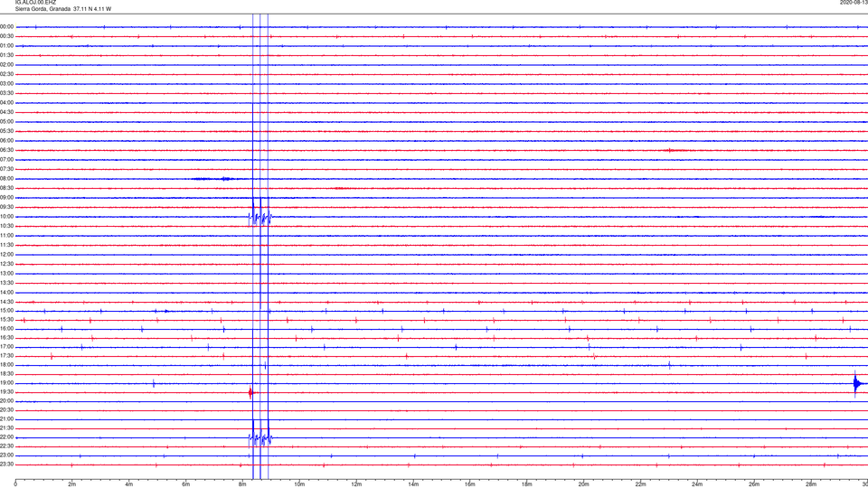The height and width of the screenshot is (488, 868).
Task: Select the 17:00 trace time label
Action: [x=7, y=347]
